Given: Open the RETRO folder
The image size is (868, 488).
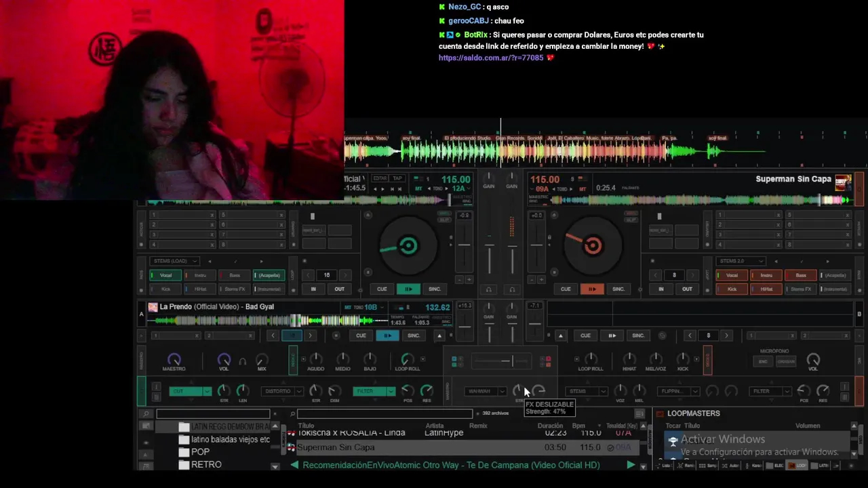Looking at the screenshot, I should pos(206,465).
